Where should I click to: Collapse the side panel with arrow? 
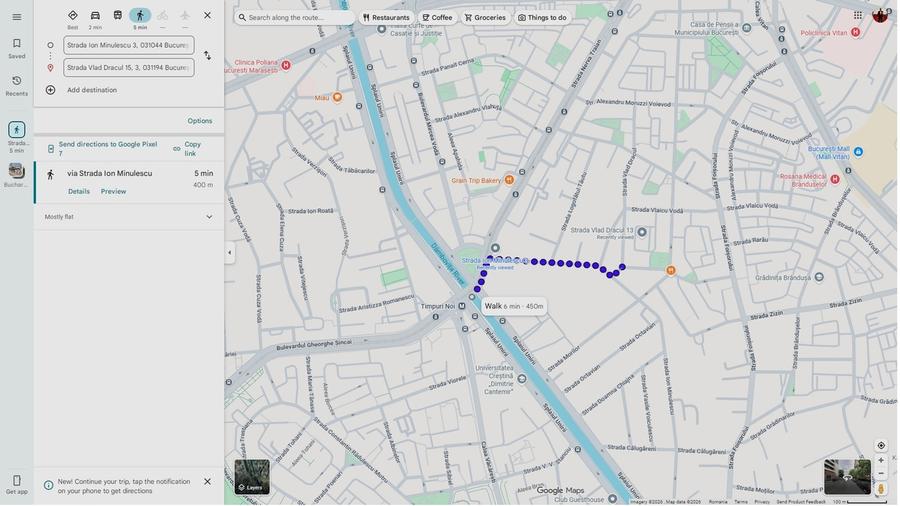[229, 253]
